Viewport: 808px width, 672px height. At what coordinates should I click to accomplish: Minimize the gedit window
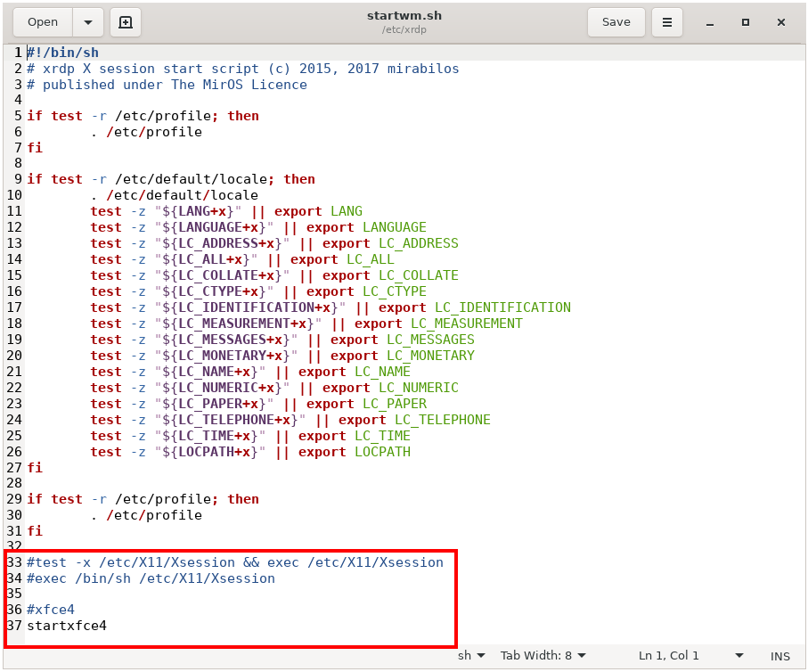[710, 22]
